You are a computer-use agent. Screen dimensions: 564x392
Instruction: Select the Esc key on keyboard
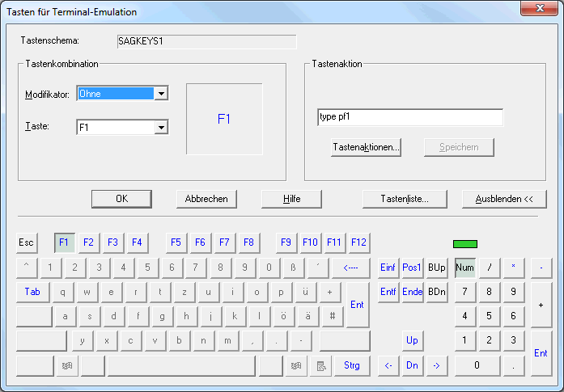[27, 242]
